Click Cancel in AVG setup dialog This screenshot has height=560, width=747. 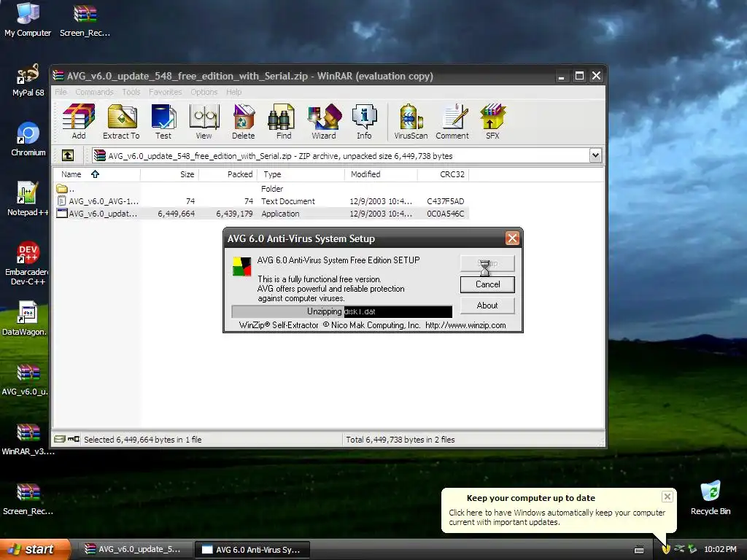coord(487,284)
